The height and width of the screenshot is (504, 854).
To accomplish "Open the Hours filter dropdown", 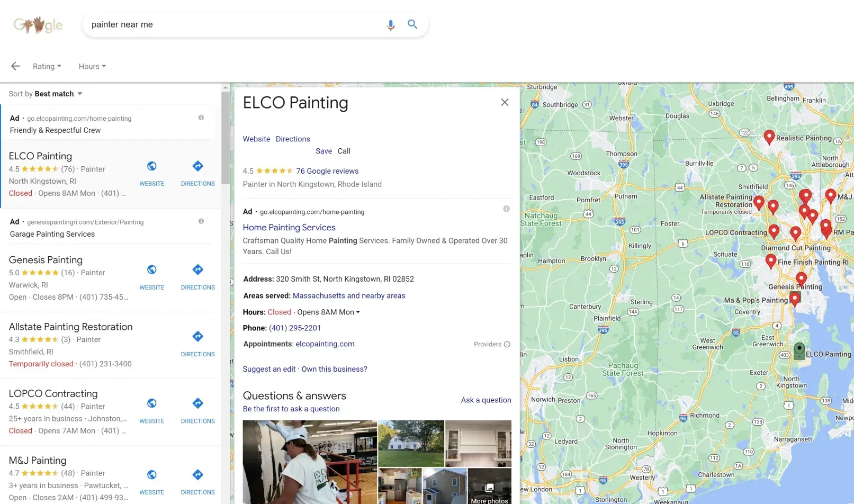I will click(92, 67).
